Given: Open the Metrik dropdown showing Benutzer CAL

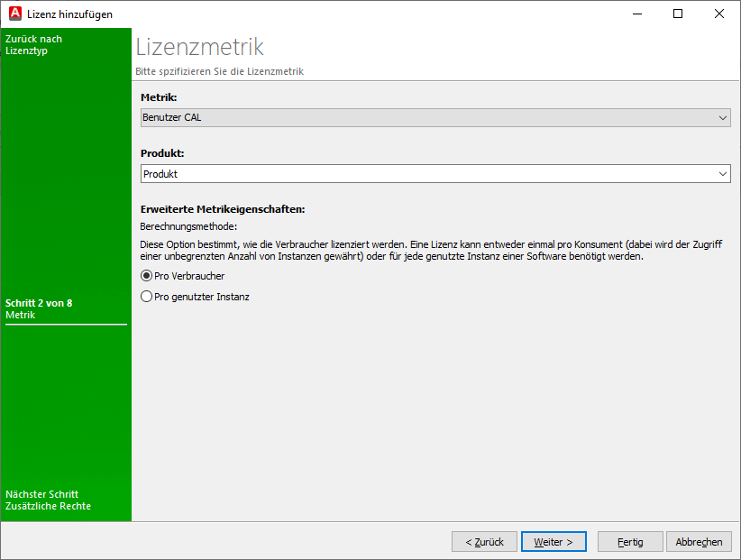Looking at the screenshot, I should point(361,117).
